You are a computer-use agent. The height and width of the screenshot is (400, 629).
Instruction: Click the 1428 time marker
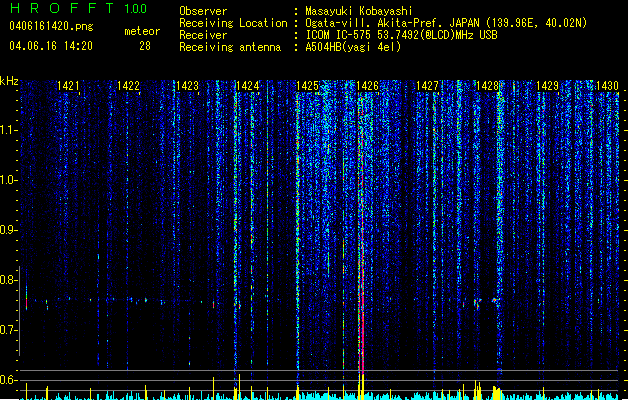coord(487,86)
